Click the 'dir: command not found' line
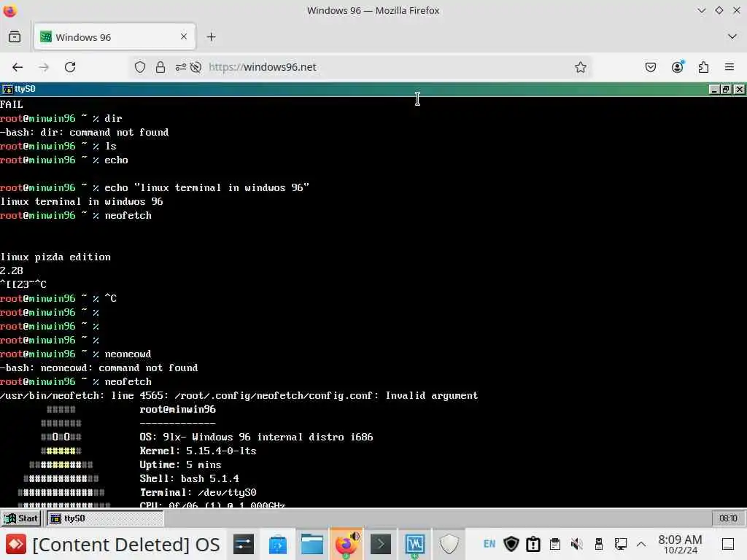The width and height of the screenshot is (747, 560). coord(85,132)
